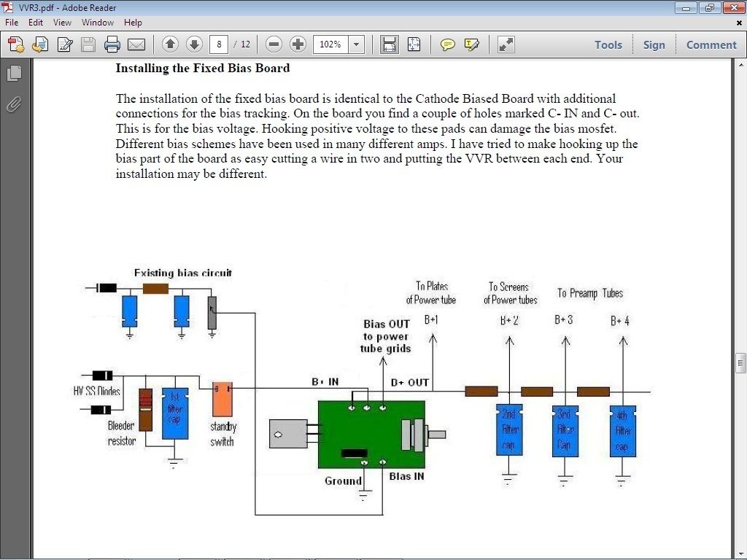Screen dimensions: 747x560
Task: Click the envelope email icon
Action: [x=136, y=44]
